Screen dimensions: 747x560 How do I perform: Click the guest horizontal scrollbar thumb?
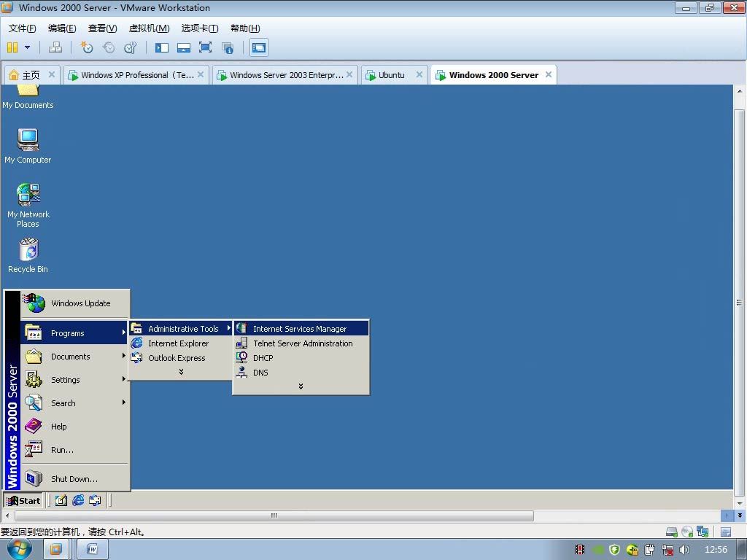[x=274, y=516]
